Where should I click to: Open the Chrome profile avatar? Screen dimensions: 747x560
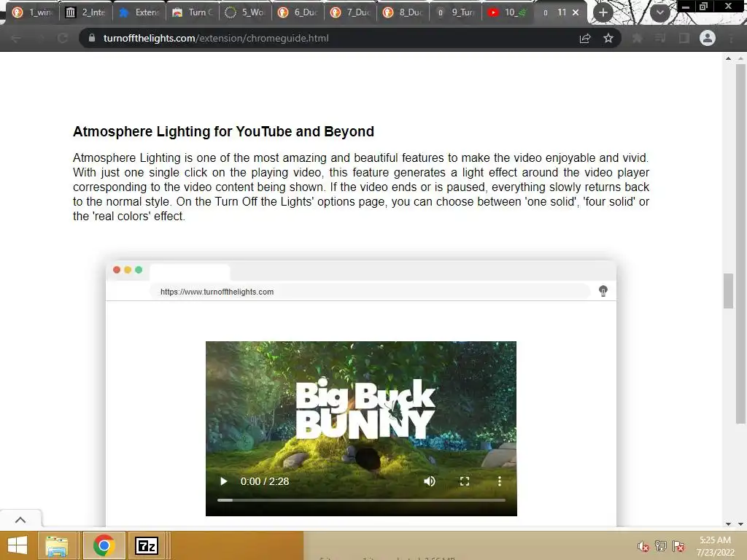[x=708, y=38]
